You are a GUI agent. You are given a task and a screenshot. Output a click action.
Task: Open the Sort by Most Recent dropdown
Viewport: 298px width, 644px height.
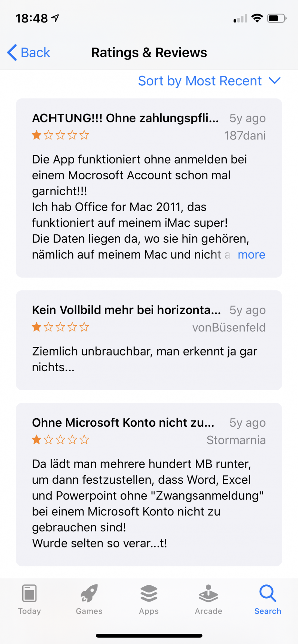tap(209, 81)
